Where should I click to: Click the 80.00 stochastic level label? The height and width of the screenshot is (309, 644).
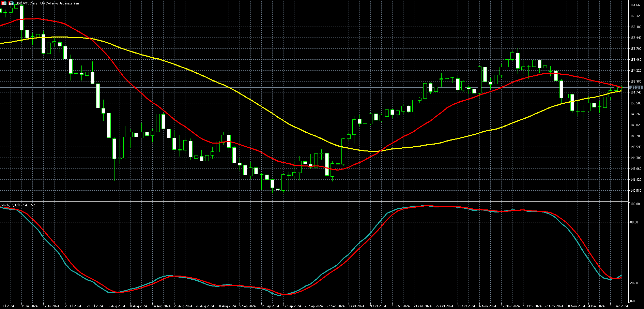click(634, 222)
